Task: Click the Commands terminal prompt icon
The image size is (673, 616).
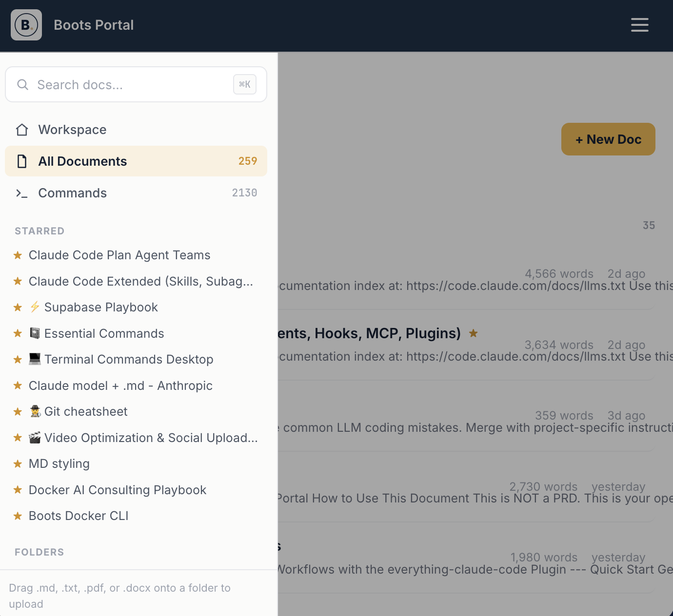Action: click(22, 193)
